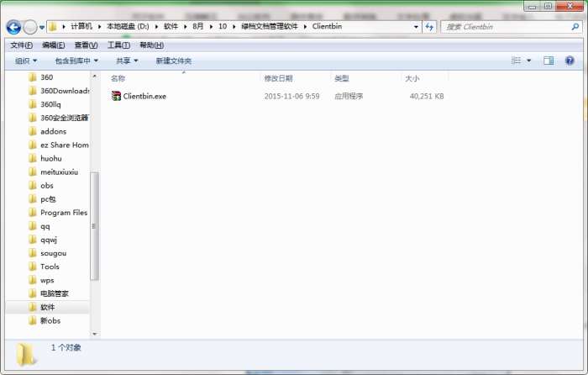The width and height of the screenshot is (588, 375).
Task: Select the addons folder in tree
Action: [53, 131]
